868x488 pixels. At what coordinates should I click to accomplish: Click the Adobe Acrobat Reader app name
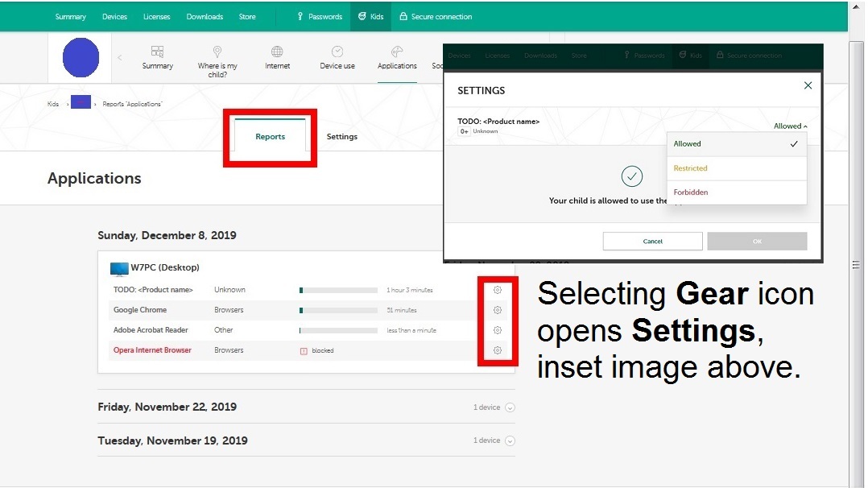(151, 329)
